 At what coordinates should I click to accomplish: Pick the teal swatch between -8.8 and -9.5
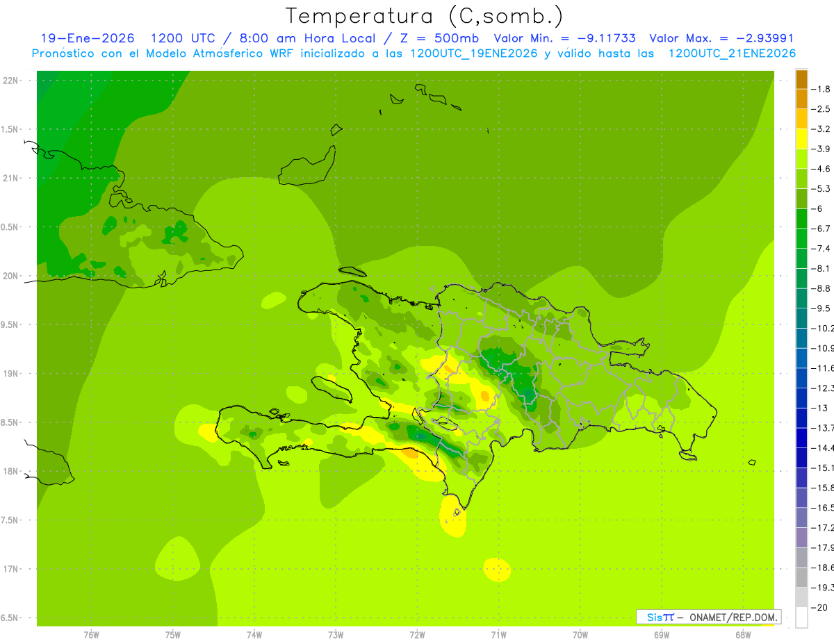[x=801, y=299]
